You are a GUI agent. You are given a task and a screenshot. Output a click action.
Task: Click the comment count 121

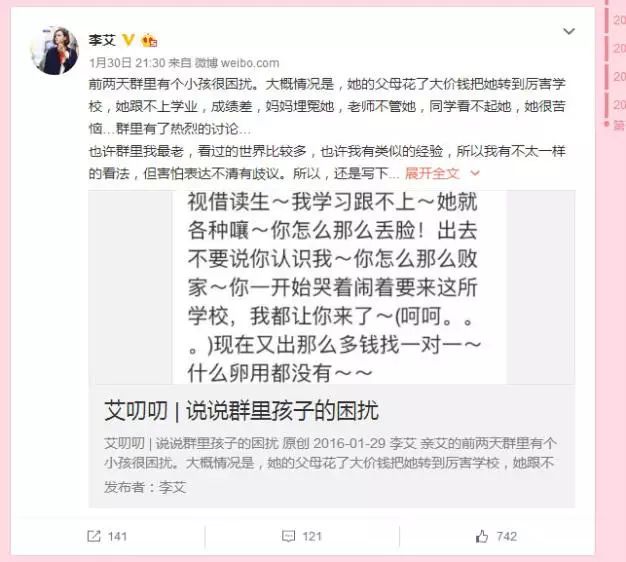[x=312, y=536]
